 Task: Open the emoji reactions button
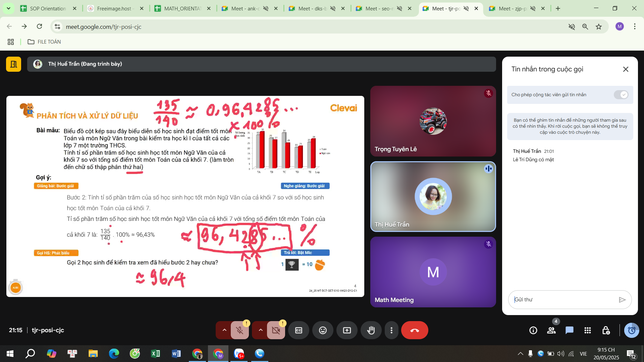tap(323, 330)
